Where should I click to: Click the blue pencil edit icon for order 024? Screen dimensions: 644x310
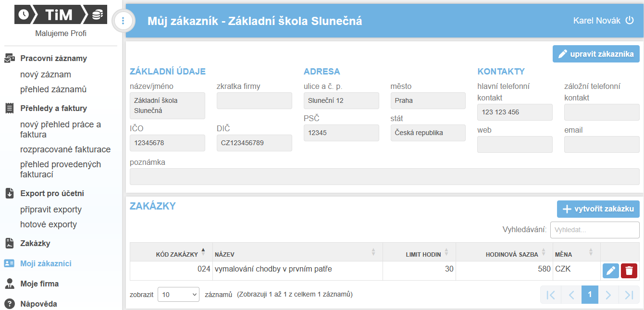pyautogui.click(x=610, y=271)
